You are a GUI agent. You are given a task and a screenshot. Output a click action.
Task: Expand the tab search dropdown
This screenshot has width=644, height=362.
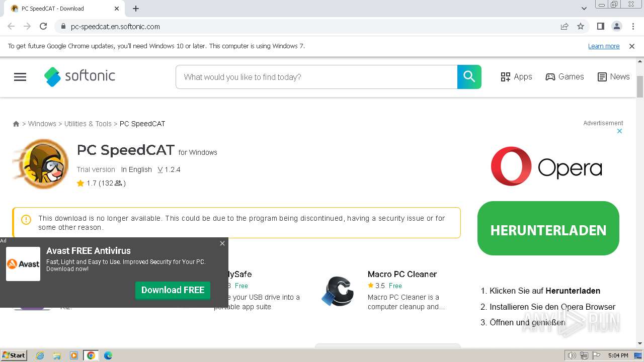click(584, 9)
